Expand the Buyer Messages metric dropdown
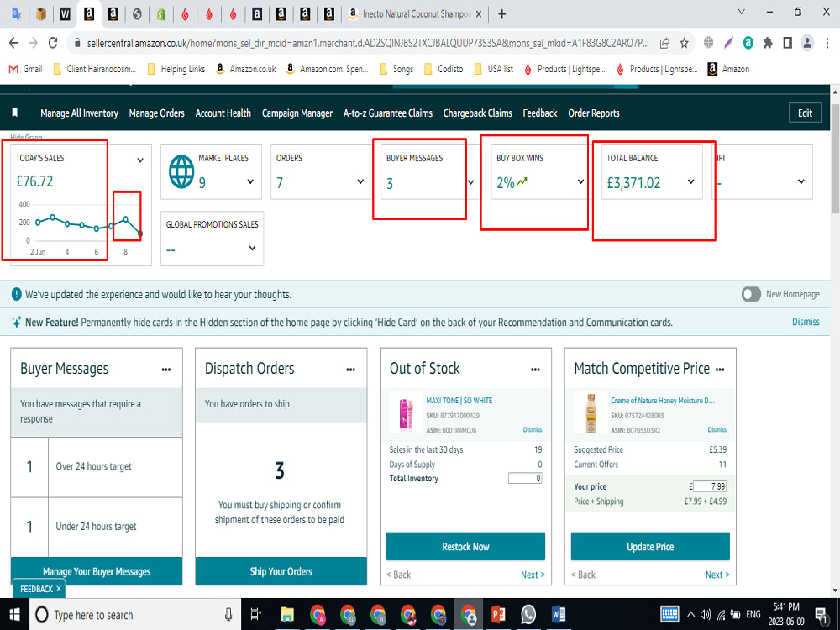The height and width of the screenshot is (630, 840). pyautogui.click(x=470, y=182)
